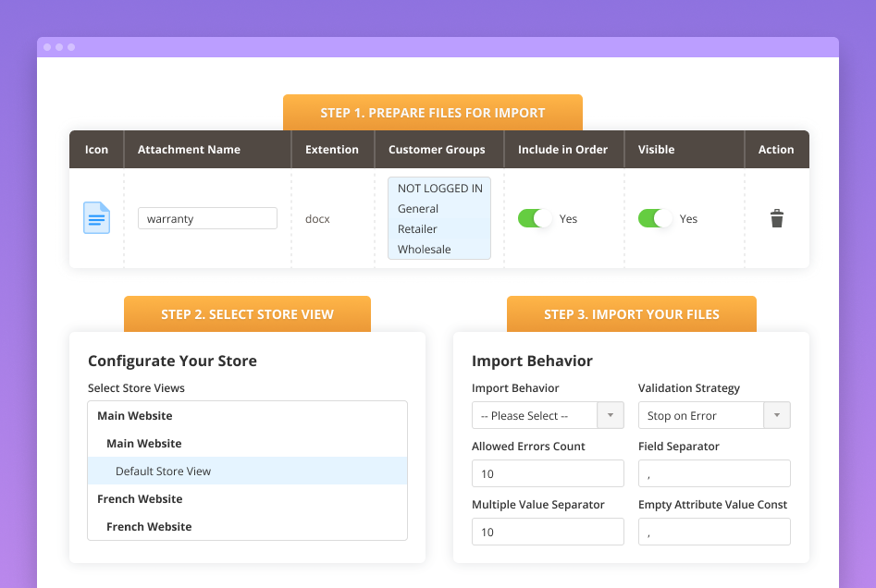This screenshot has width=876, height=588.
Task: Open the Import Behavior dropdown arrow
Action: click(x=611, y=415)
